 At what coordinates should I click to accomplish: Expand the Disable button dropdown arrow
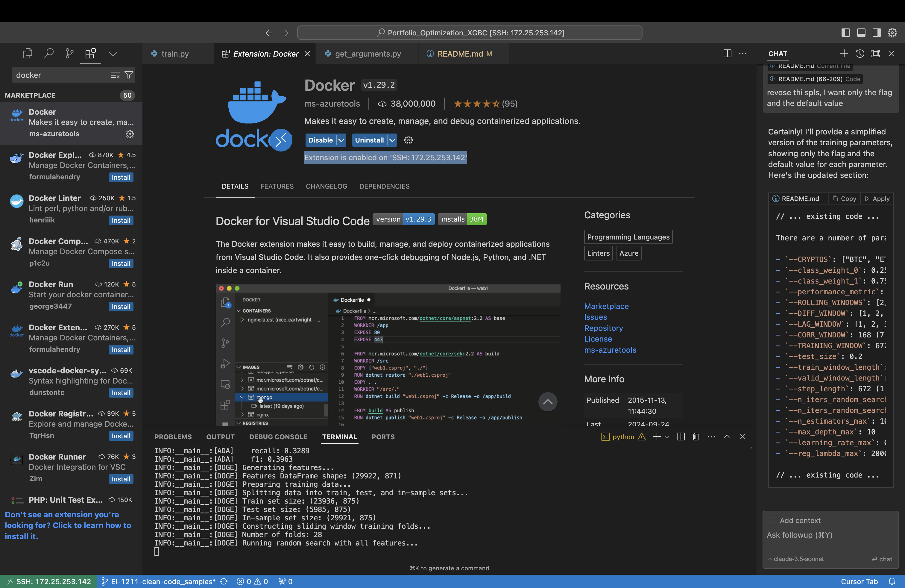[341, 140]
